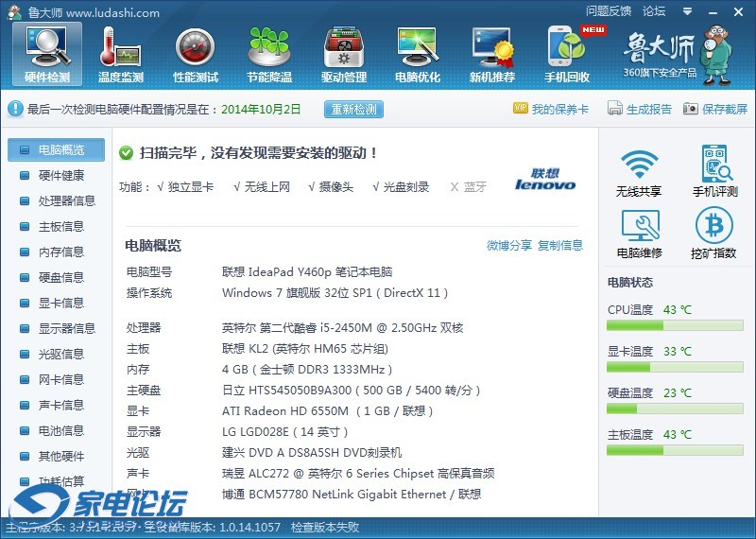Open 硬件检测 hardware detection tool

(47, 55)
